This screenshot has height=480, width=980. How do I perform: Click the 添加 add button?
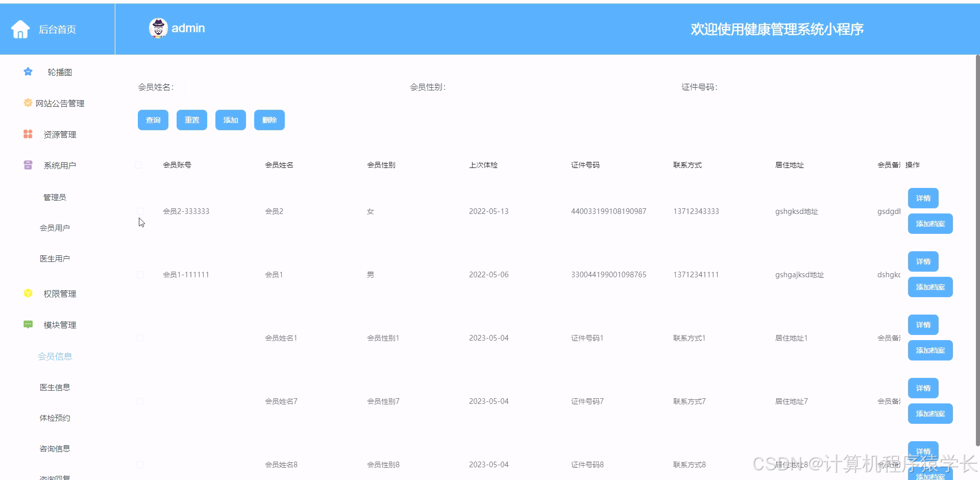[x=231, y=120]
